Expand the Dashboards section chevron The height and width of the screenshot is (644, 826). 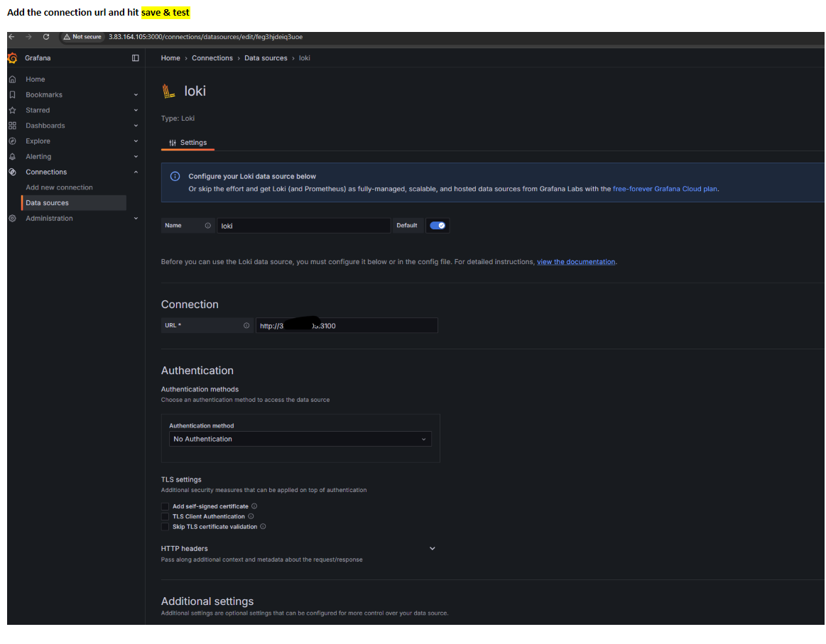pyautogui.click(x=136, y=126)
